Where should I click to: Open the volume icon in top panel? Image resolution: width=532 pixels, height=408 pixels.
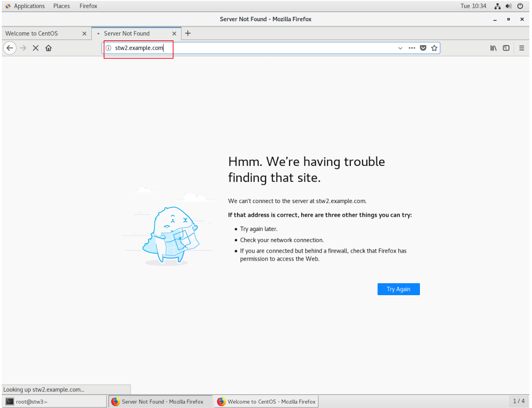509,6
